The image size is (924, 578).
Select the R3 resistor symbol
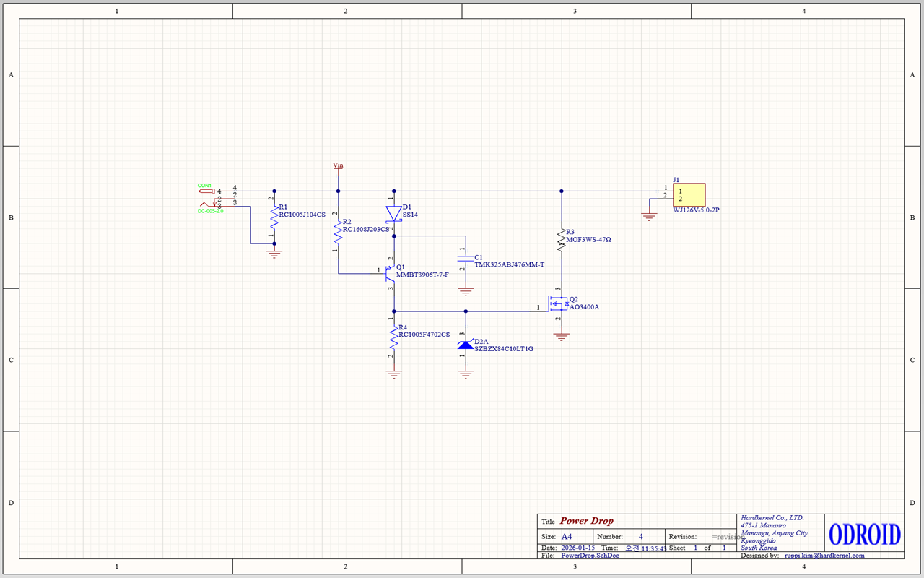tap(562, 239)
